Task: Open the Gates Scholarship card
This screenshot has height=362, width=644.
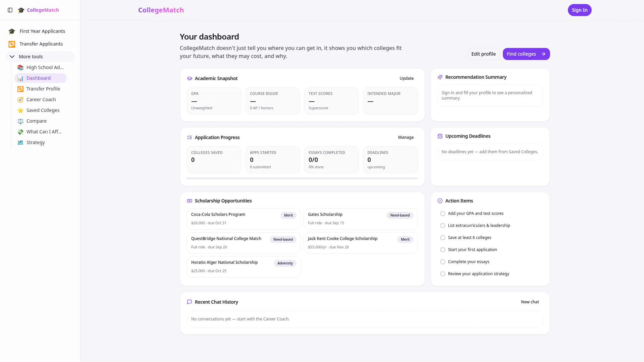Action: pyautogui.click(x=361, y=219)
